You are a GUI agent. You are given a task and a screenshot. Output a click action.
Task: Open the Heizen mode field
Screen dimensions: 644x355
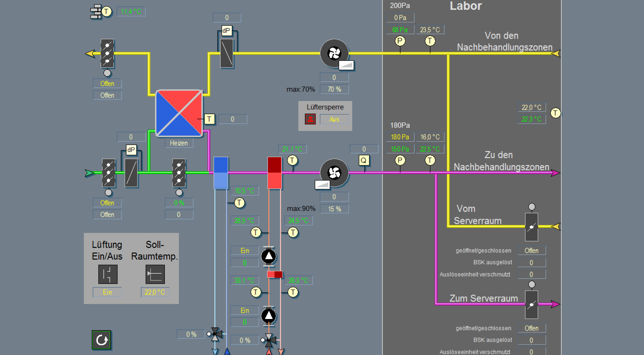[x=179, y=143]
